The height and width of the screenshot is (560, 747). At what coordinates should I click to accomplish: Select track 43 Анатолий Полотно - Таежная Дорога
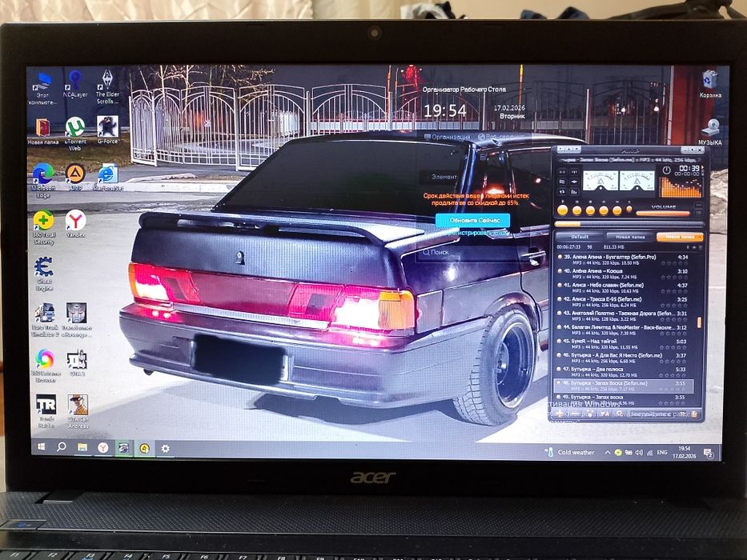(624, 316)
